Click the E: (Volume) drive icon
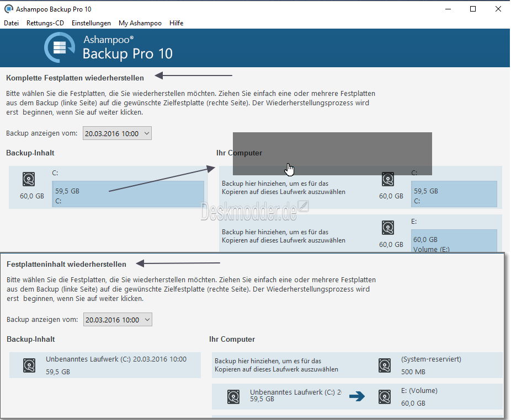 point(385,397)
